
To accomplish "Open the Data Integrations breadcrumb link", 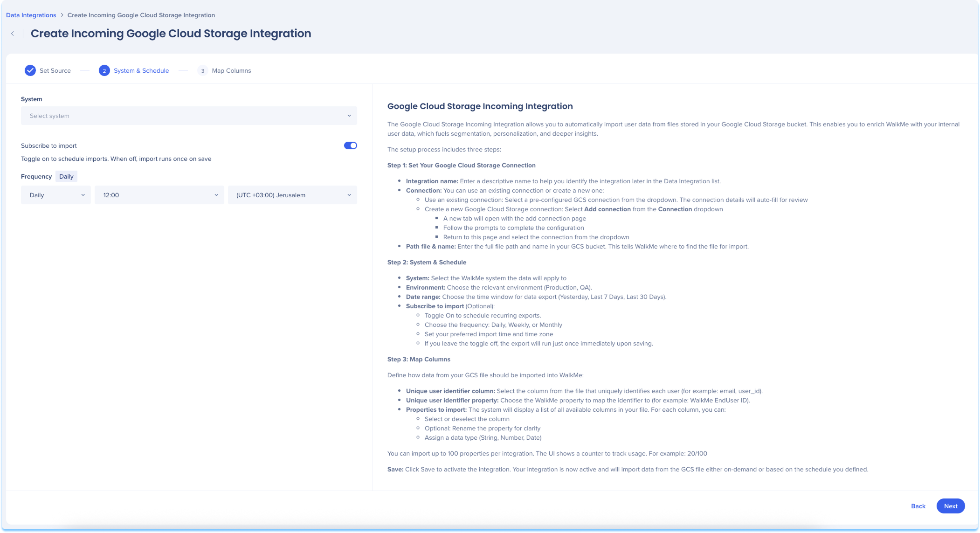I will pyautogui.click(x=31, y=15).
